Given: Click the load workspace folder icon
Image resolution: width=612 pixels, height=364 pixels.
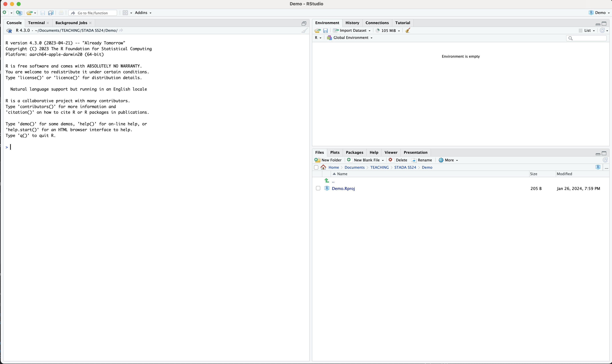Looking at the screenshot, I should (317, 31).
